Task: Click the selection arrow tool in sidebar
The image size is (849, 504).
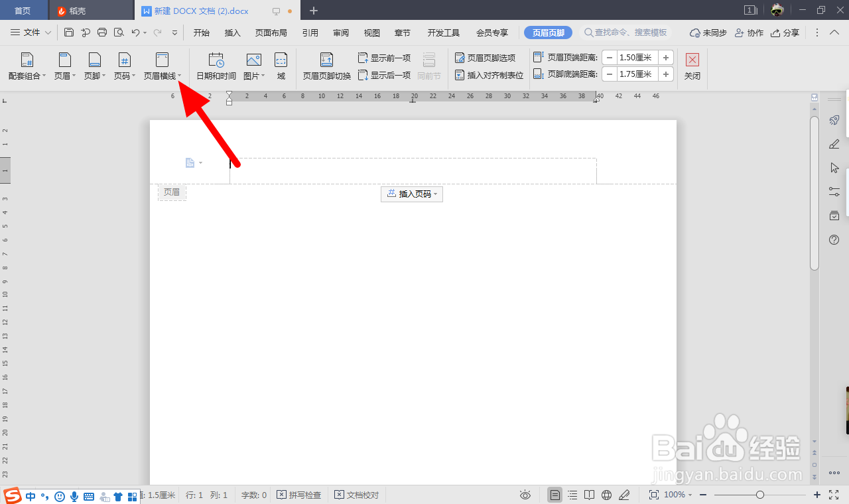Action: (x=834, y=168)
